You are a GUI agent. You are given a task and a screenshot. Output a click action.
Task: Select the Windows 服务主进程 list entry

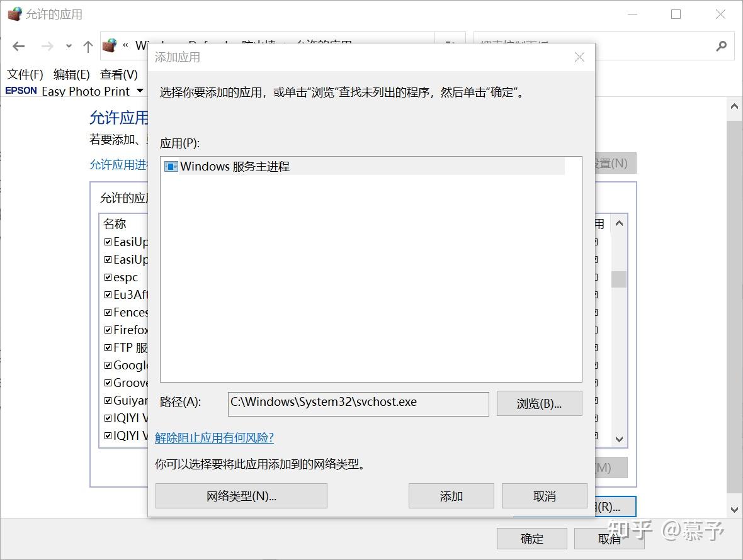(x=364, y=166)
